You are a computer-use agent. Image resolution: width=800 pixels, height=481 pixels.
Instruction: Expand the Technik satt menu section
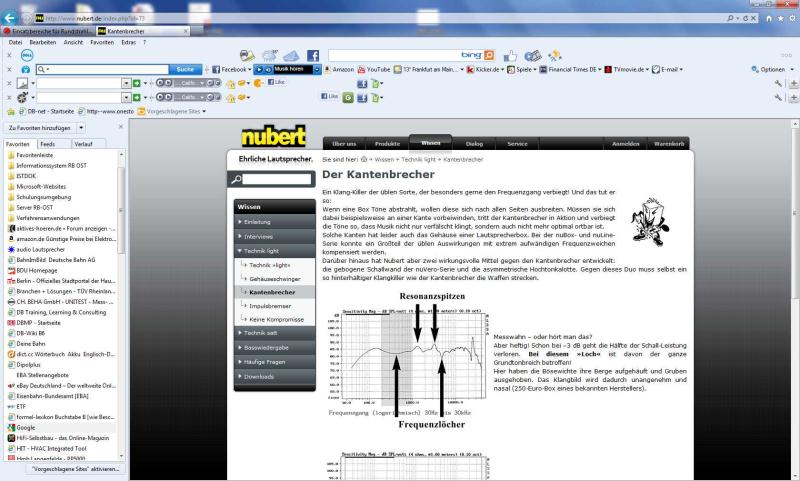pos(274,333)
